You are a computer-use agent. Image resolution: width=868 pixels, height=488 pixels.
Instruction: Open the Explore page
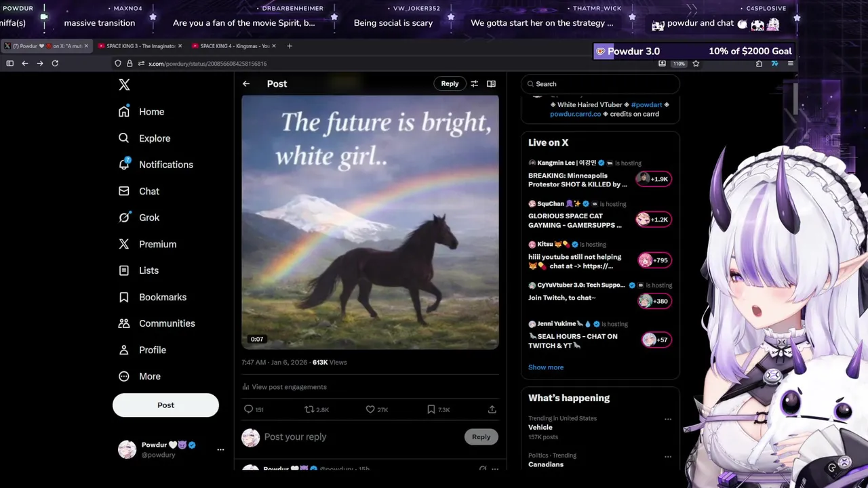(x=144, y=138)
